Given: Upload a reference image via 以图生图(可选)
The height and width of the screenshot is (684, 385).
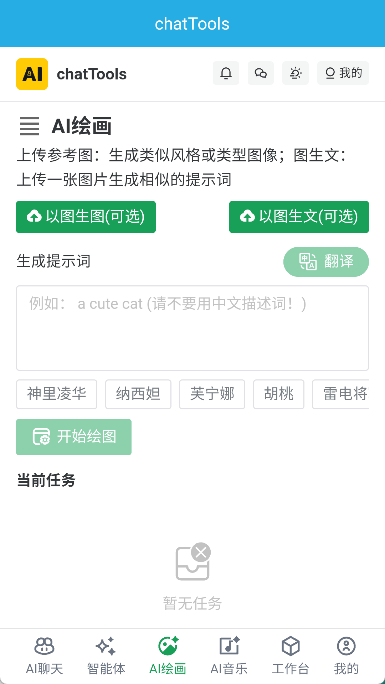Looking at the screenshot, I should pos(86,217).
